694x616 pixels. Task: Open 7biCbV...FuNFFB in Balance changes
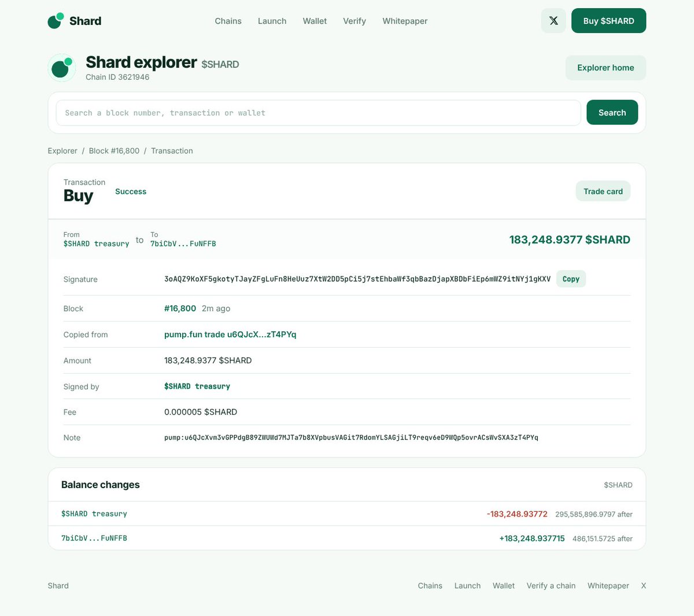tap(94, 538)
